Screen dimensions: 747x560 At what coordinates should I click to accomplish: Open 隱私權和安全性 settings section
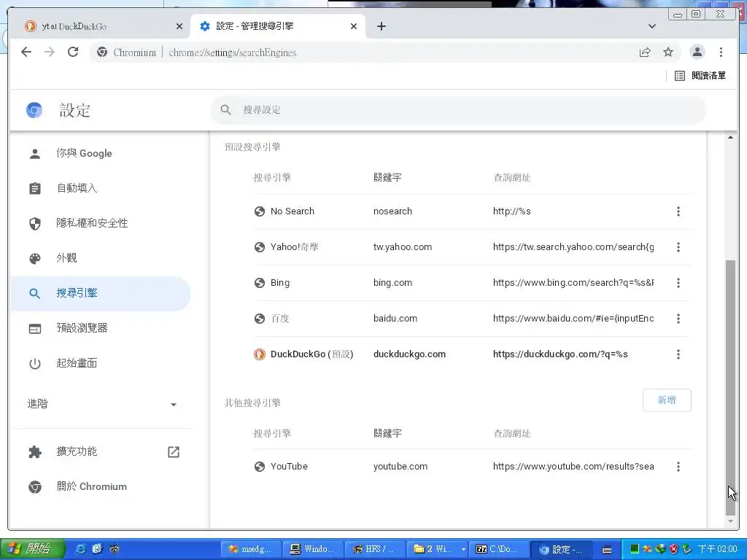click(x=101, y=223)
